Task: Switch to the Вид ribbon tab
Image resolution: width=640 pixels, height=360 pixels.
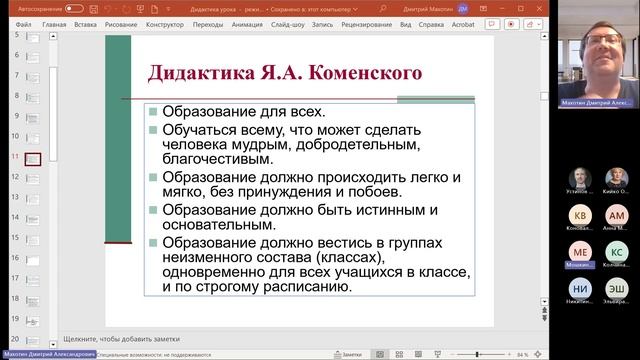Action: 405,24
